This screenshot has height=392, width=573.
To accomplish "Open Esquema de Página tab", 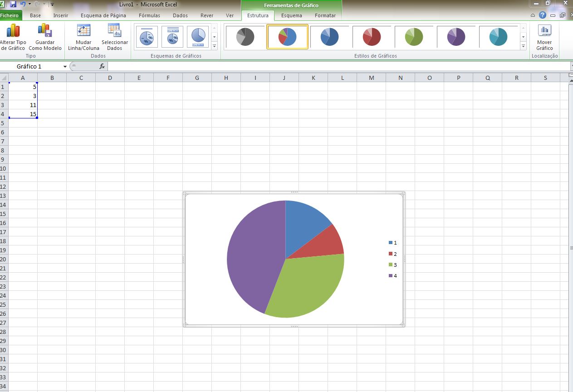I will tap(103, 15).
